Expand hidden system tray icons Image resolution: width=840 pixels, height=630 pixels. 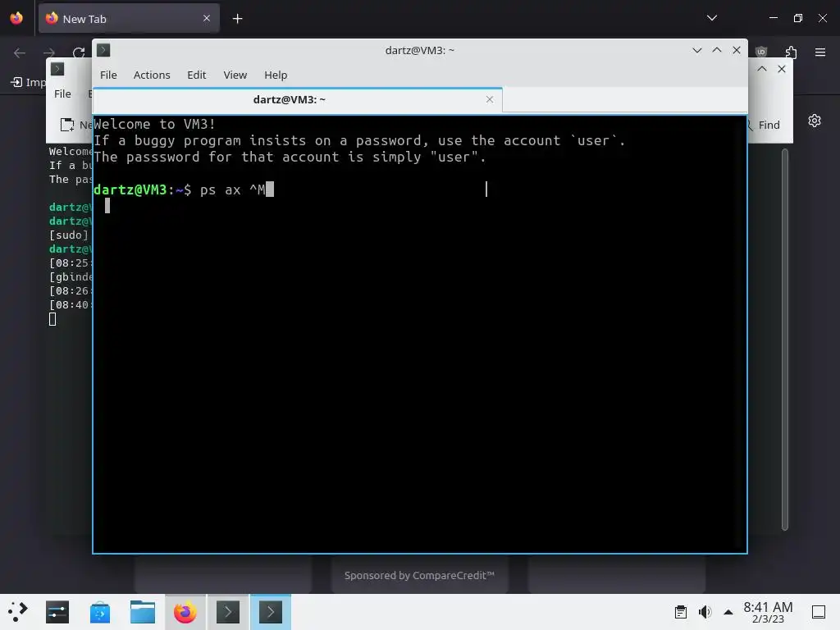coord(728,612)
